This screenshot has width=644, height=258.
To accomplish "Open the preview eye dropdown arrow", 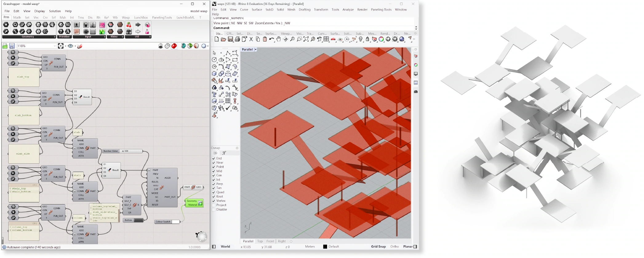I will coord(75,46).
